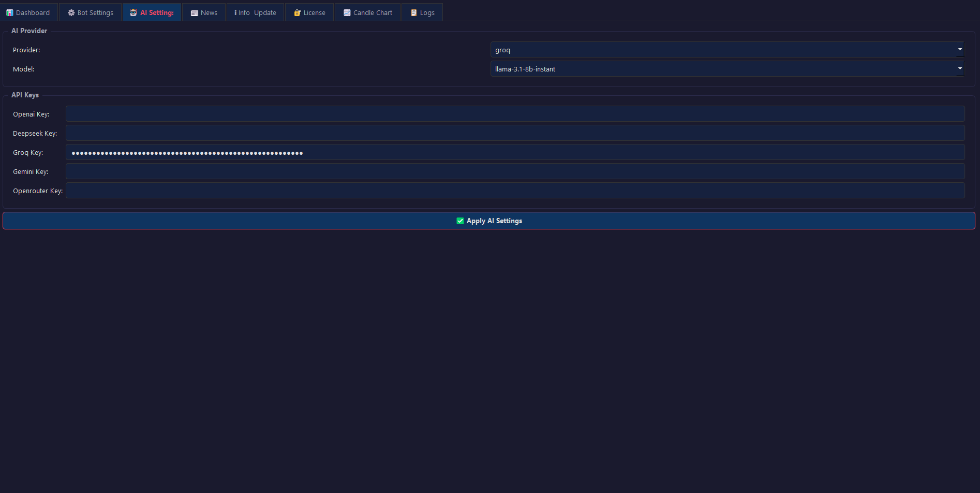Click the Dashboard chart icon
Image resolution: width=980 pixels, height=493 pixels.
click(10, 12)
